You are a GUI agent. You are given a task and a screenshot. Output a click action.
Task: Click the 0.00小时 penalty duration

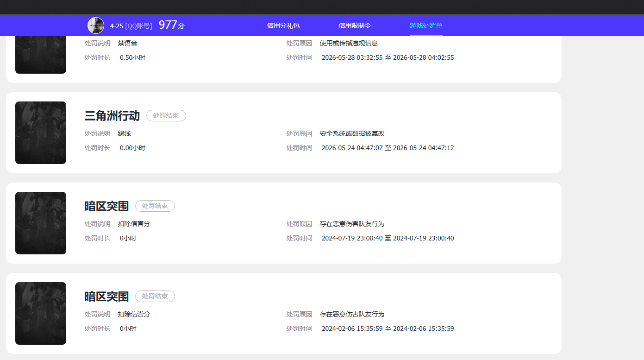tap(132, 148)
